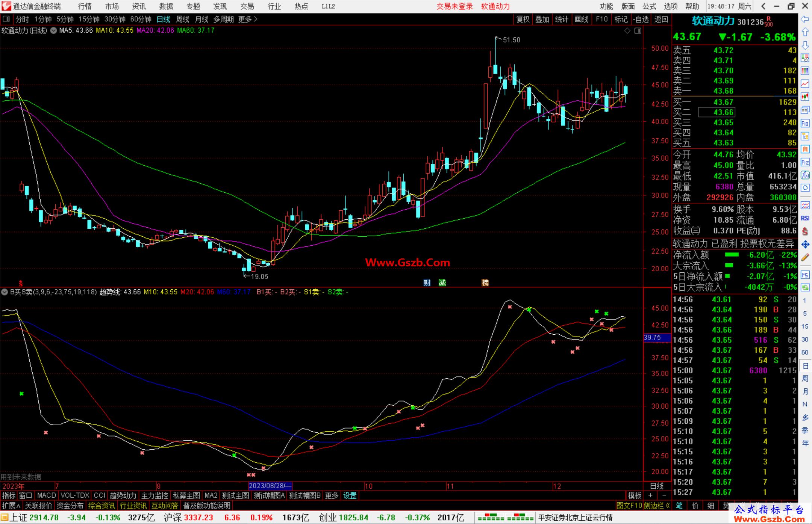Open the 指标 indicator selector
812x524 pixels.
[9, 495]
